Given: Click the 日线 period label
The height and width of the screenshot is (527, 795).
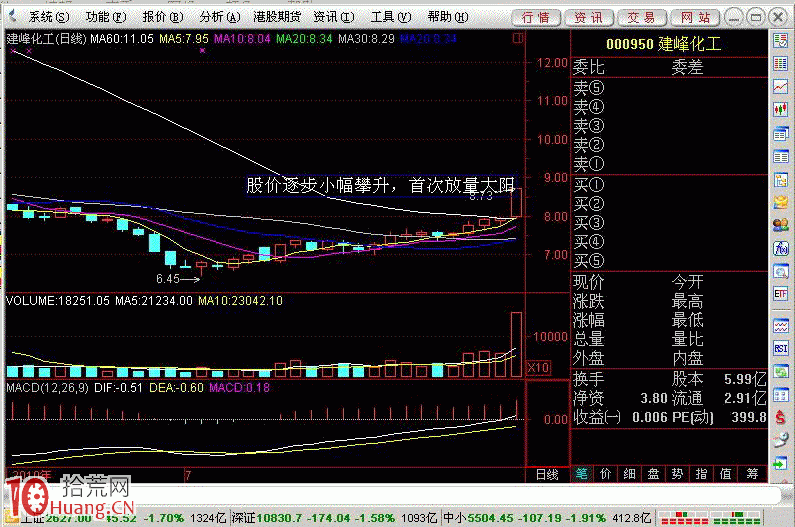Looking at the screenshot, I should (x=547, y=475).
